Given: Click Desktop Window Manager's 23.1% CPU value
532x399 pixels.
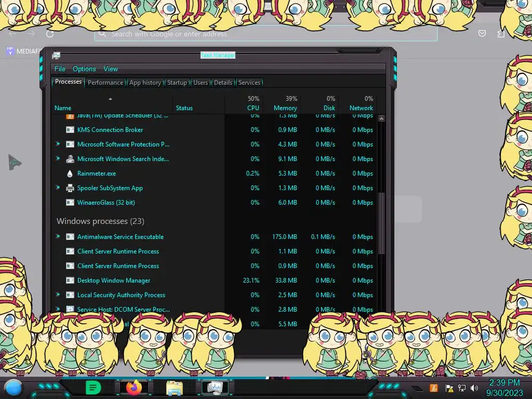Looking at the screenshot, I should (x=251, y=281).
